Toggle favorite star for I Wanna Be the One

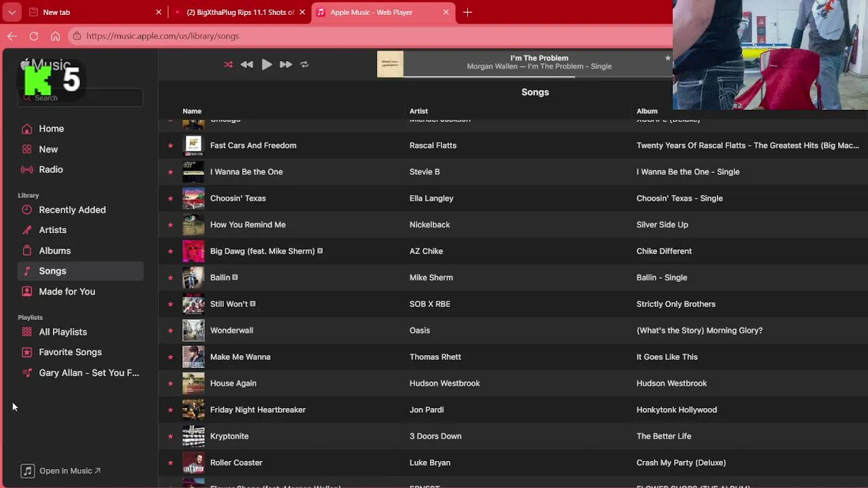click(170, 172)
